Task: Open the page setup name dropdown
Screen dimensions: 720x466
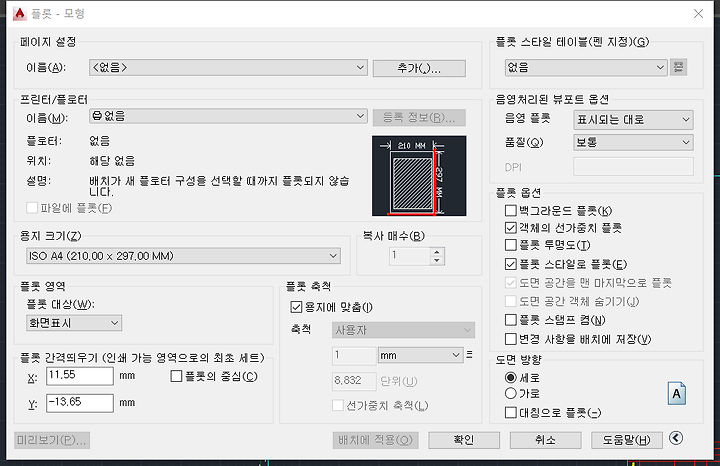Action: point(228,67)
